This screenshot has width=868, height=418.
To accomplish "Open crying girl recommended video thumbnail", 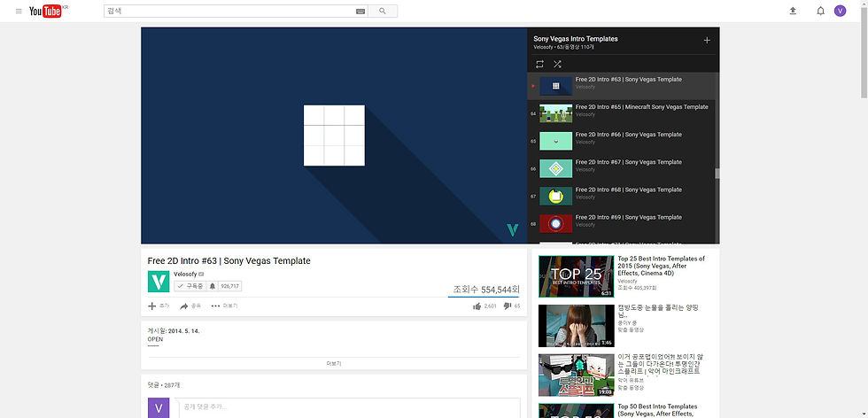I will point(577,326).
